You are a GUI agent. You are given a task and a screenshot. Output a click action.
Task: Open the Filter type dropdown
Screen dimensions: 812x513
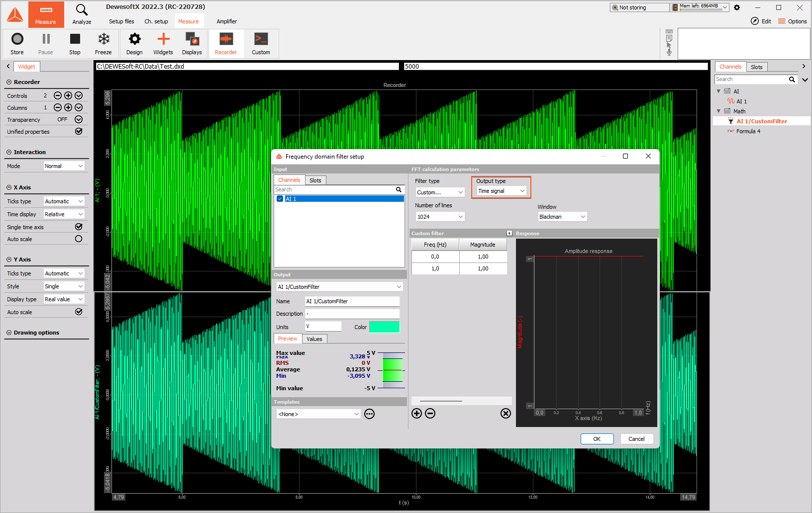pyautogui.click(x=440, y=192)
